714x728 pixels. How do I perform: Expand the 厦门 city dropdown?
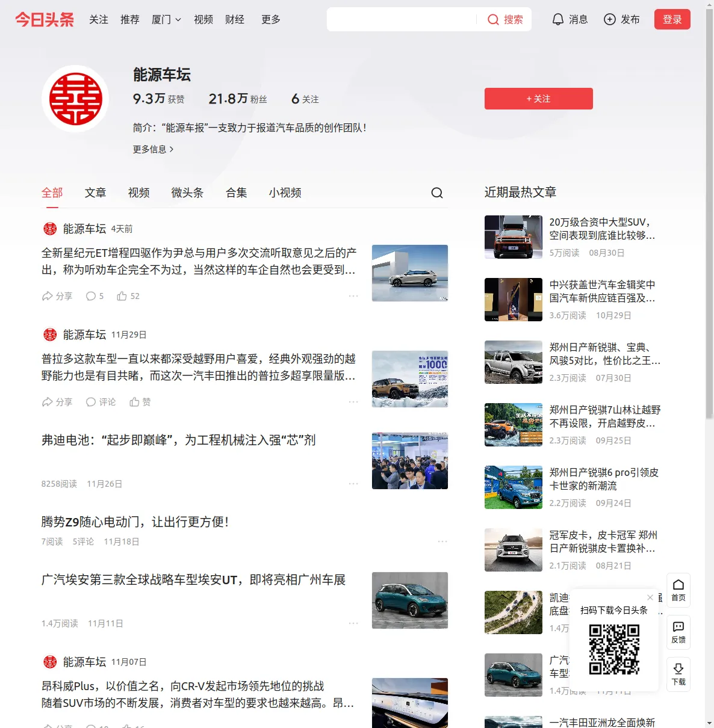tap(166, 19)
